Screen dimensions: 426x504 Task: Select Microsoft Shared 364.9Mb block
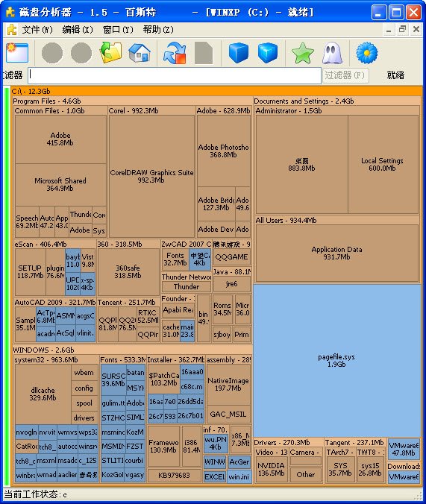click(x=60, y=184)
